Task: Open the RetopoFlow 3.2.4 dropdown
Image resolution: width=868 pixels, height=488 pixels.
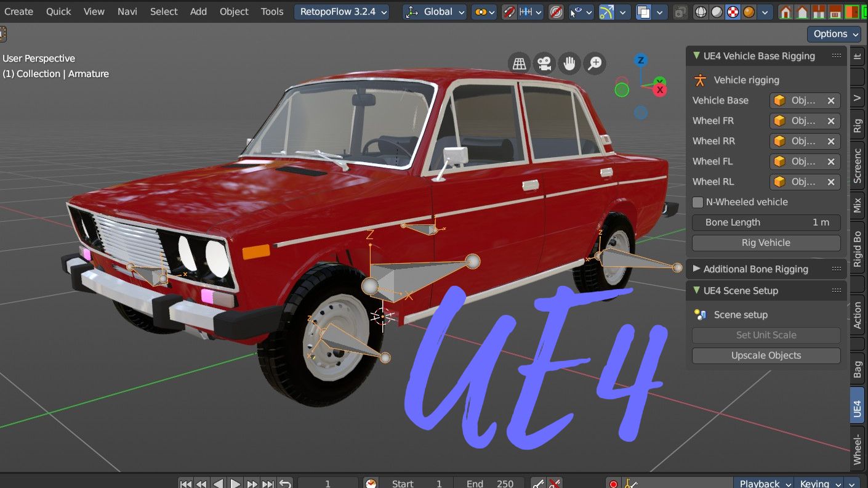Action: [342, 12]
